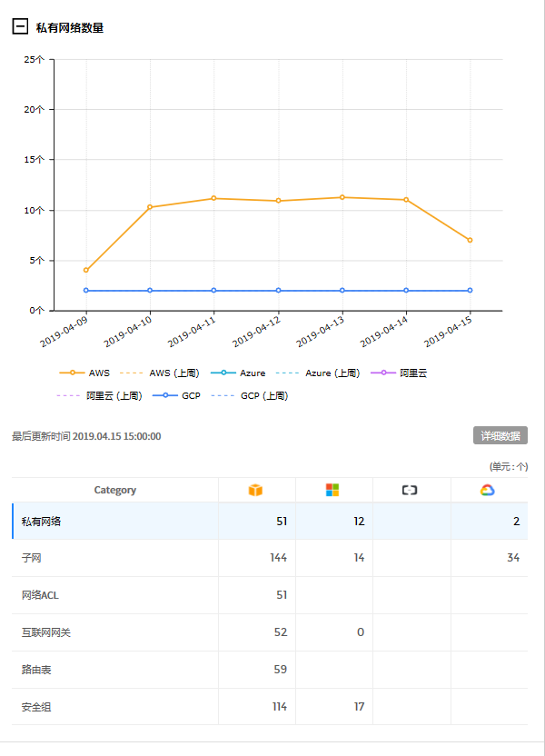The width and height of the screenshot is (545, 756).
Task: Toggle 阿里云 (上周) legend entry
Action: (99, 395)
